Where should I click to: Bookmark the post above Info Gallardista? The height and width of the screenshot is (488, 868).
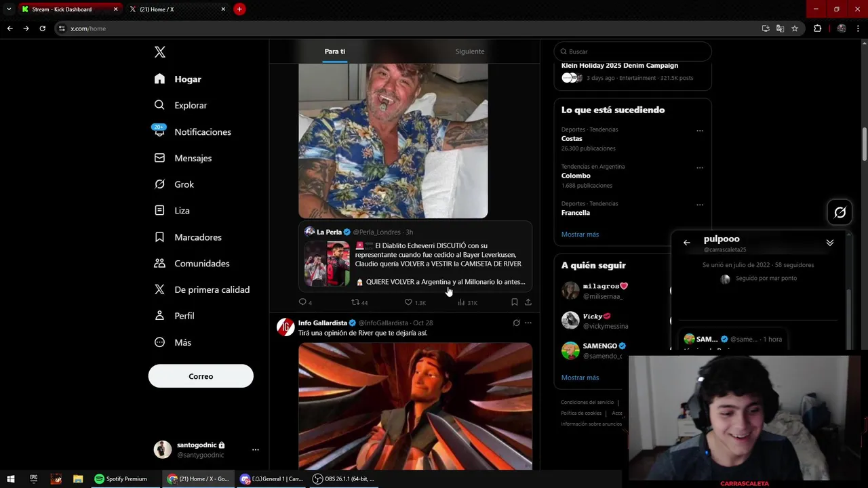[514, 302]
